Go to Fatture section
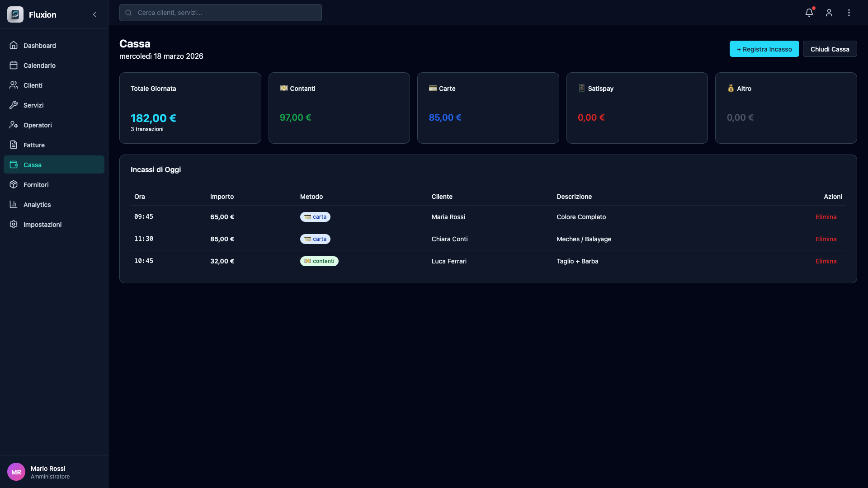 click(x=34, y=145)
